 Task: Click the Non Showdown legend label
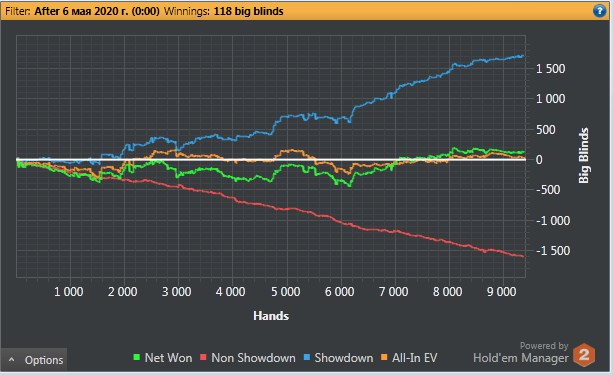coord(253,358)
